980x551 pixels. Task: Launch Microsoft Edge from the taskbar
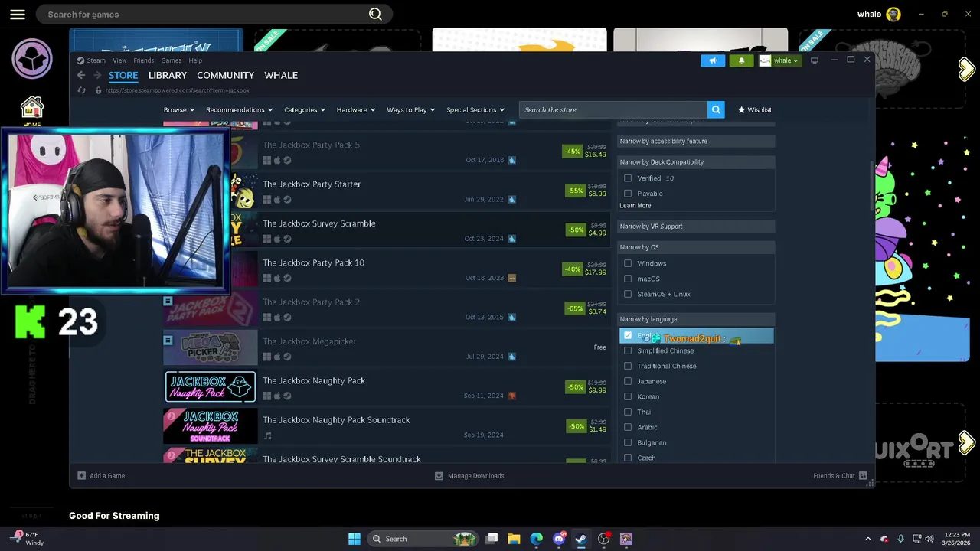pos(536,539)
